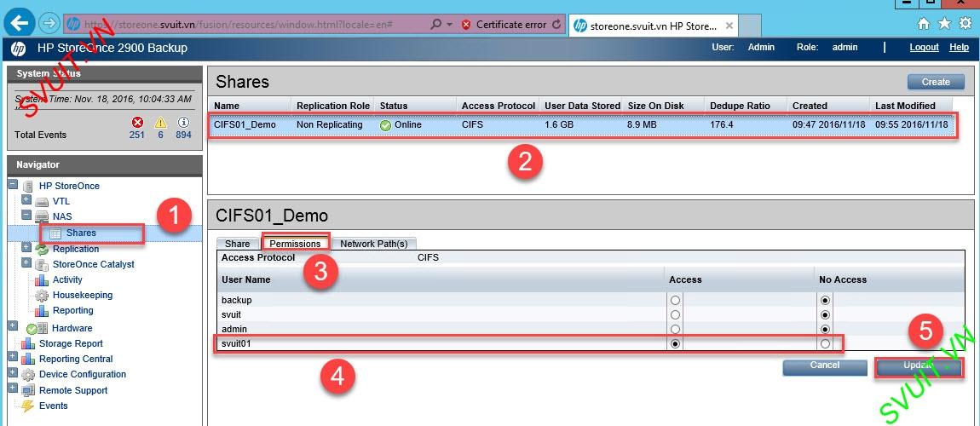
Task: Expand the VTL tree node
Action: point(26,200)
